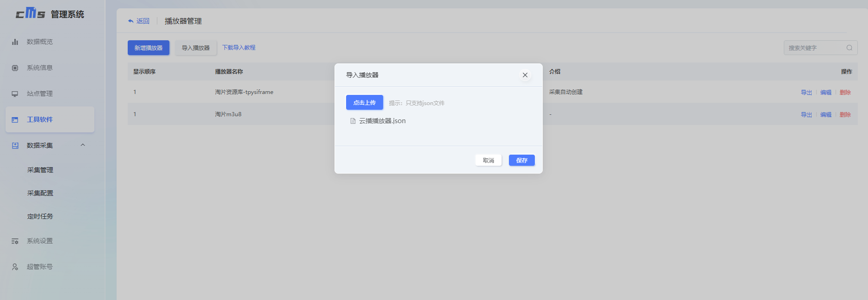
Task: Click the 数据概览 bar chart icon
Action: pyautogui.click(x=15, y=42)
